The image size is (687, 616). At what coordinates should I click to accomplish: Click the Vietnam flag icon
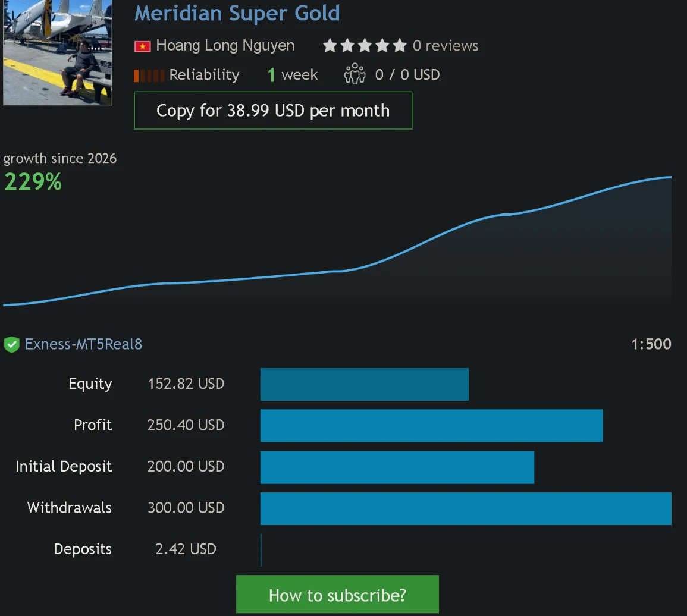[142, 46]
